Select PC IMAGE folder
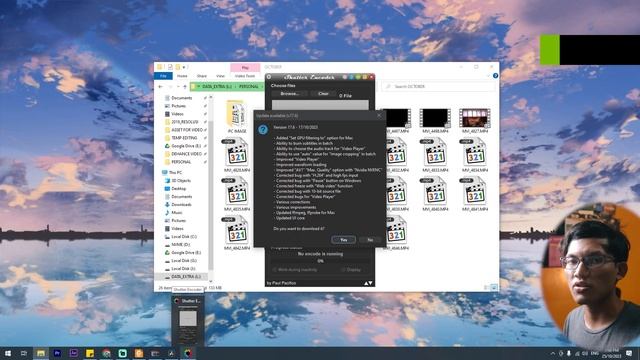This screenshot has height=360, width=640. 237,117
